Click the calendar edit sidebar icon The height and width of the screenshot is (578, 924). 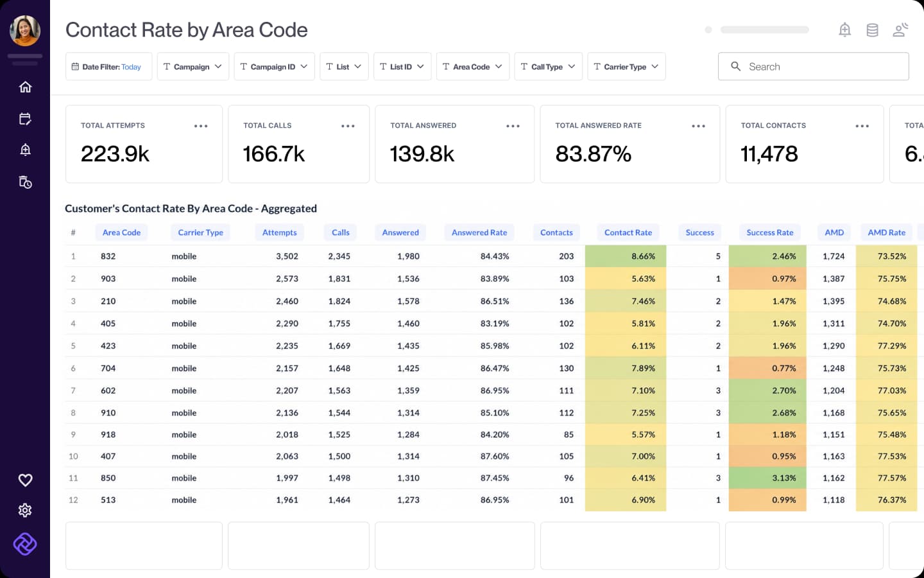click(x=25, y=119)
